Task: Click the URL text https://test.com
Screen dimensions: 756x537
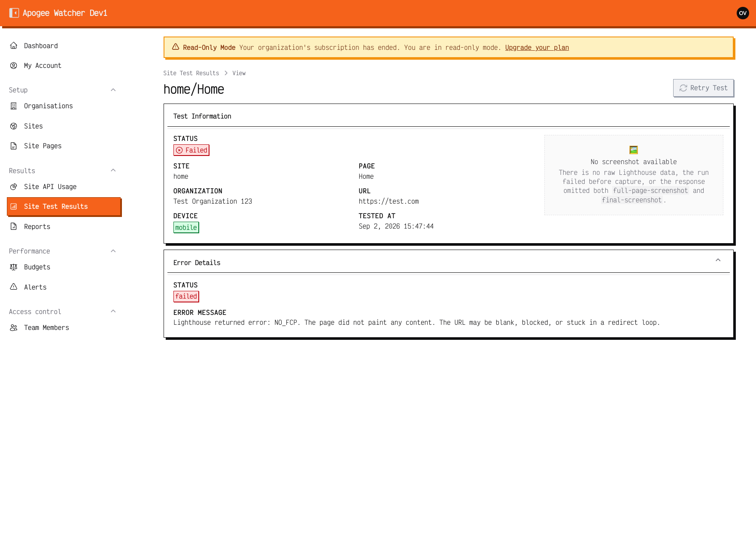Action: [389, 201]
